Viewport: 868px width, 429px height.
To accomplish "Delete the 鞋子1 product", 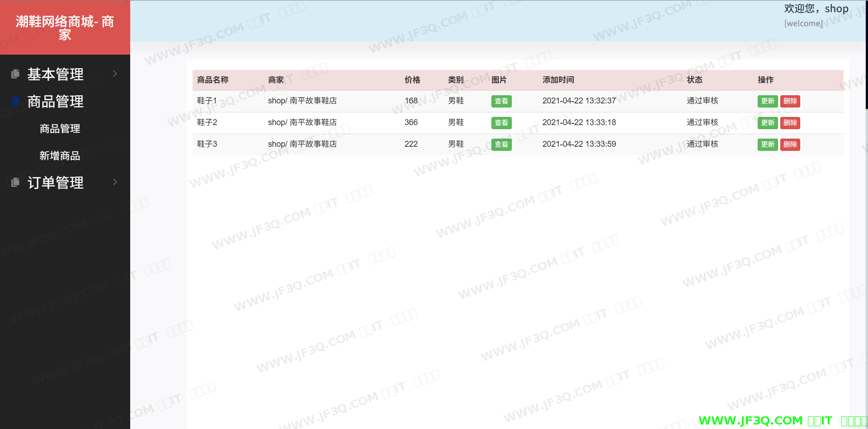I will pyautogui.click(x=790, y=101).
